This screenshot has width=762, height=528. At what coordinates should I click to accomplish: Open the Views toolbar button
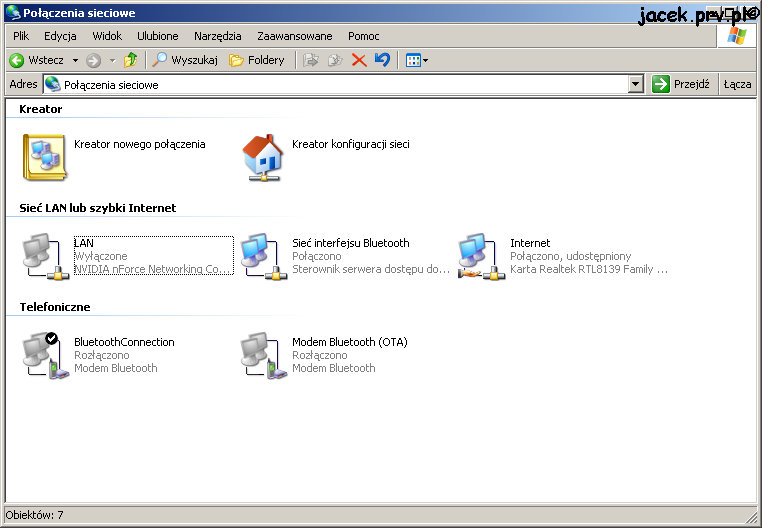tap(417, 60)
